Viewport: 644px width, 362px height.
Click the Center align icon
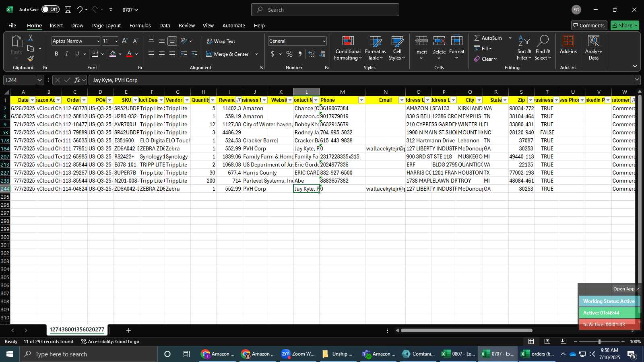tap(162, 54)
